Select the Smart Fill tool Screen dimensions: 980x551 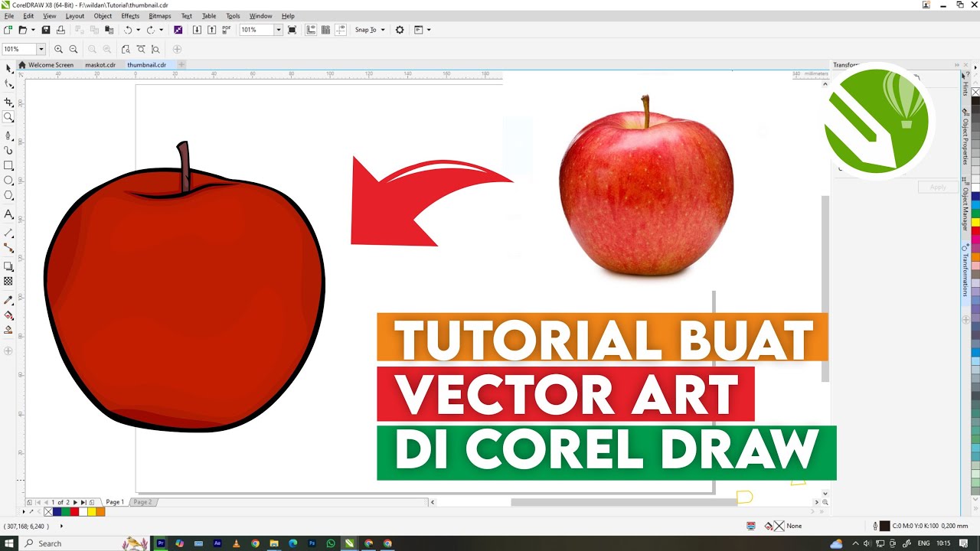coord(8,330)
